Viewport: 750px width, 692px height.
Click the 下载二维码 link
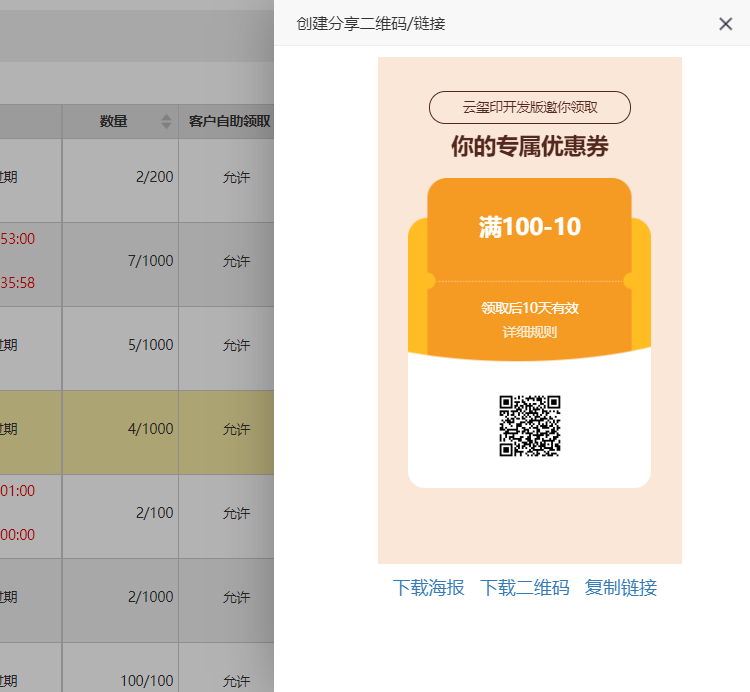coord(525,588)
